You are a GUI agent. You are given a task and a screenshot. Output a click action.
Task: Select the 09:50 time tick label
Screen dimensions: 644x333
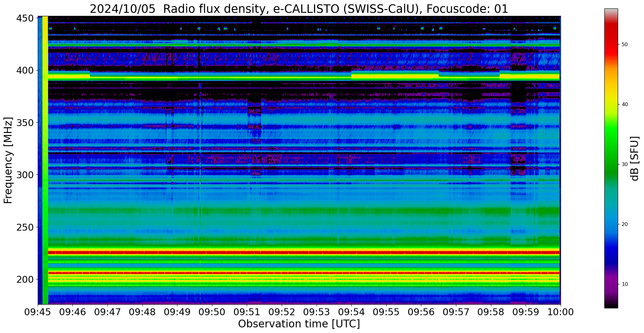212,312
